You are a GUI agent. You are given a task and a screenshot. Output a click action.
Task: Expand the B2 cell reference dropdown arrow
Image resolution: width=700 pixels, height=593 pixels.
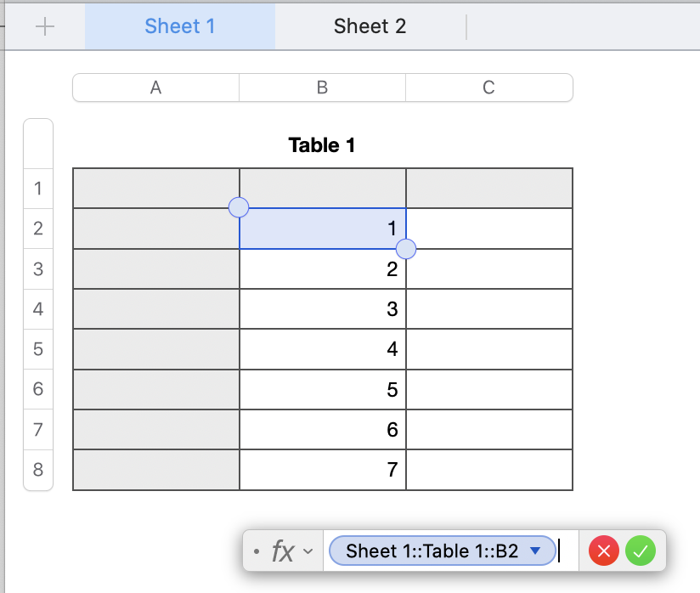point(535,551)
